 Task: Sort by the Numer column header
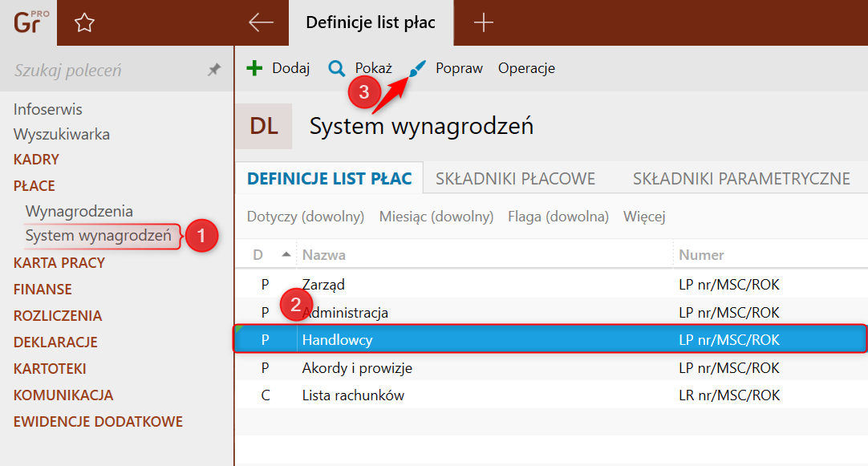click(x=701, y=254)
